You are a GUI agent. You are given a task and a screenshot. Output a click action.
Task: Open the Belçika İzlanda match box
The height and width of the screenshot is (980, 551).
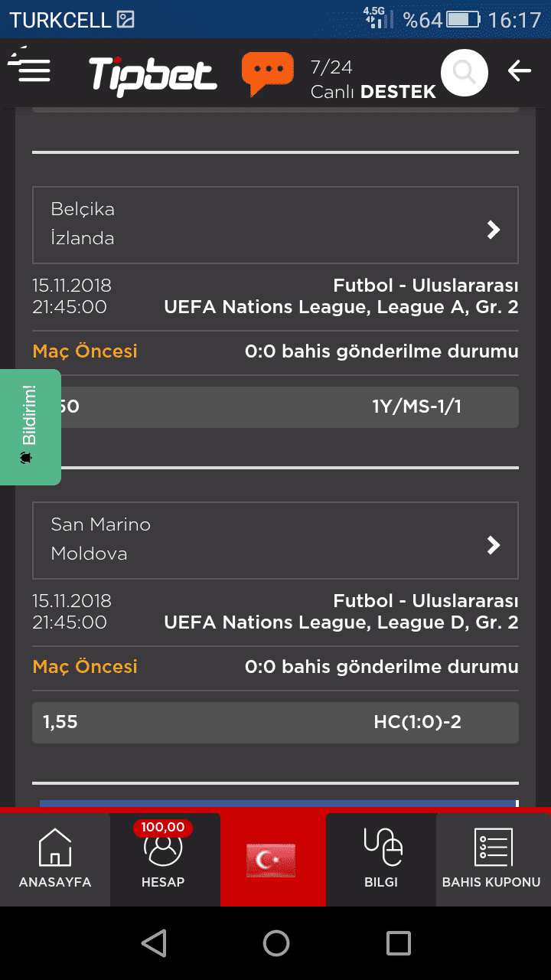275,225
